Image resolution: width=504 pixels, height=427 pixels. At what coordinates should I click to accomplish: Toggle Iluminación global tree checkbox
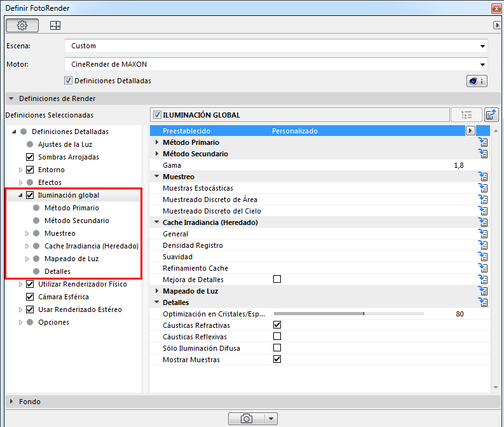pos(30,195)
